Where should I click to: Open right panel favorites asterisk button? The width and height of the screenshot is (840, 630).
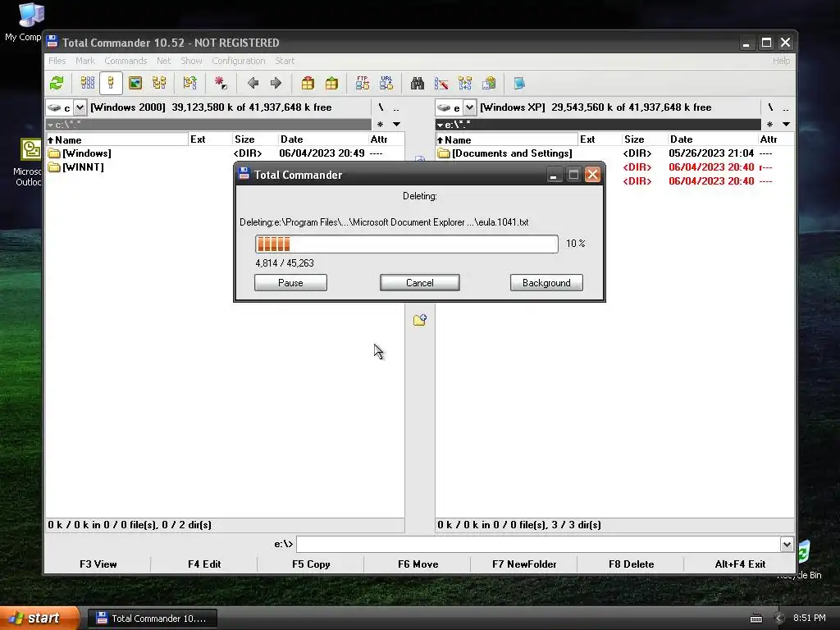point(769,125)
